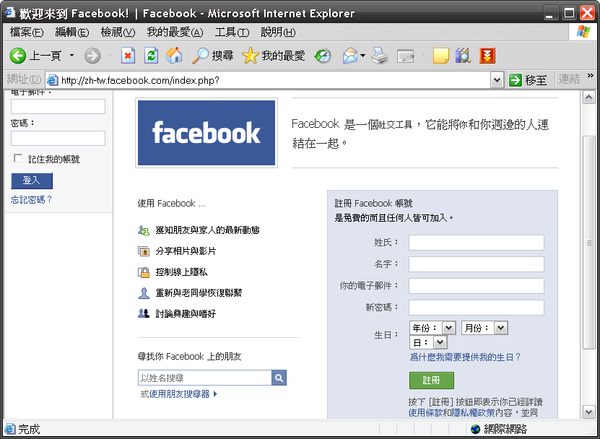Screen dimensions: 600x439
Task: Print the page using printer icon
Action: (380, 56)
